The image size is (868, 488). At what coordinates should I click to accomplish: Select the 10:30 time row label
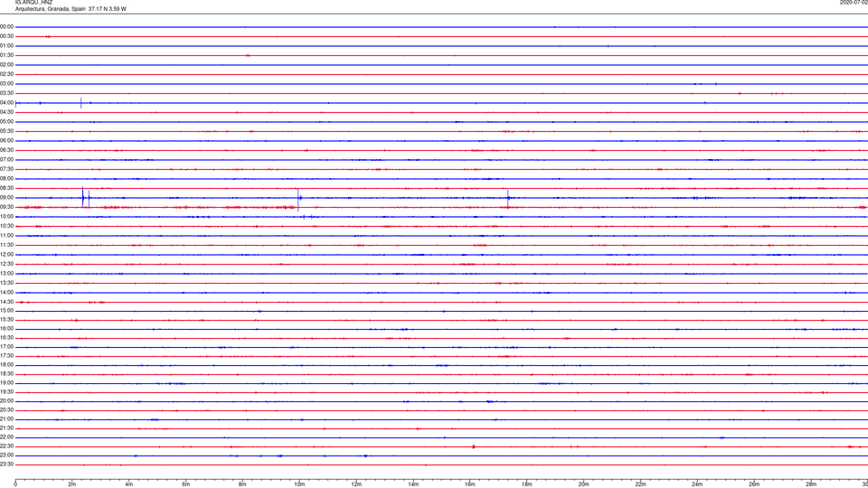[x=6, y=226]
